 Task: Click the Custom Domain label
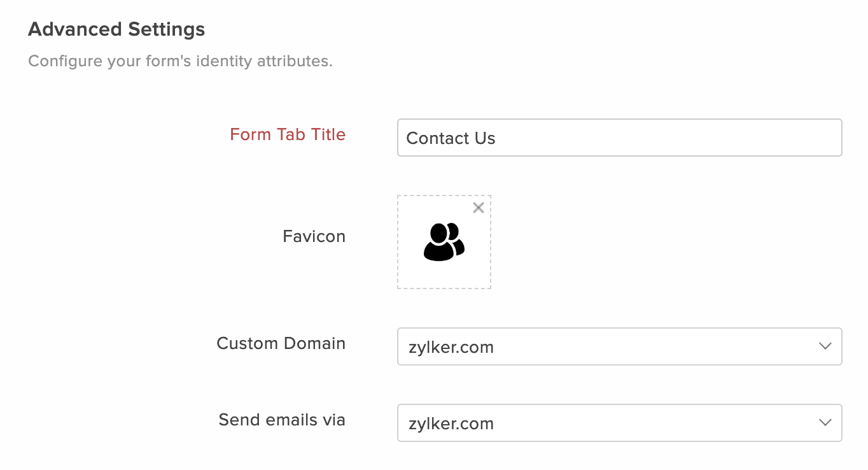click(x=281, y=343)
